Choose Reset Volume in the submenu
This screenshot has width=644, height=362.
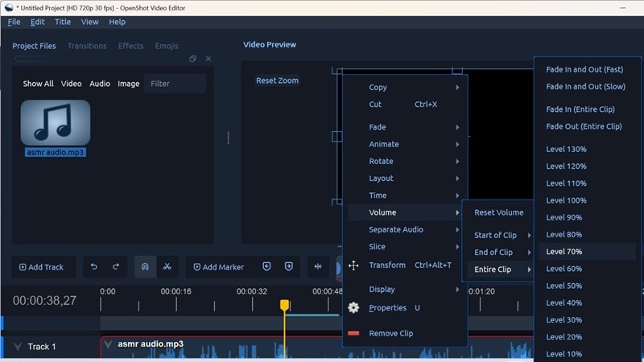(x=498, y=212)
